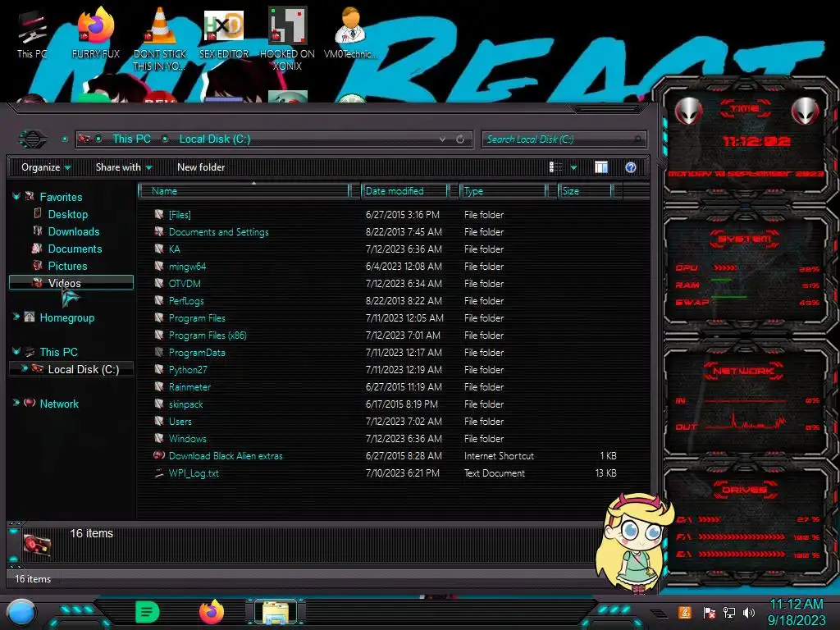
Task: Open the HOOKED ON XONIX desktop shortcut
Action: (x=287, y=38)
